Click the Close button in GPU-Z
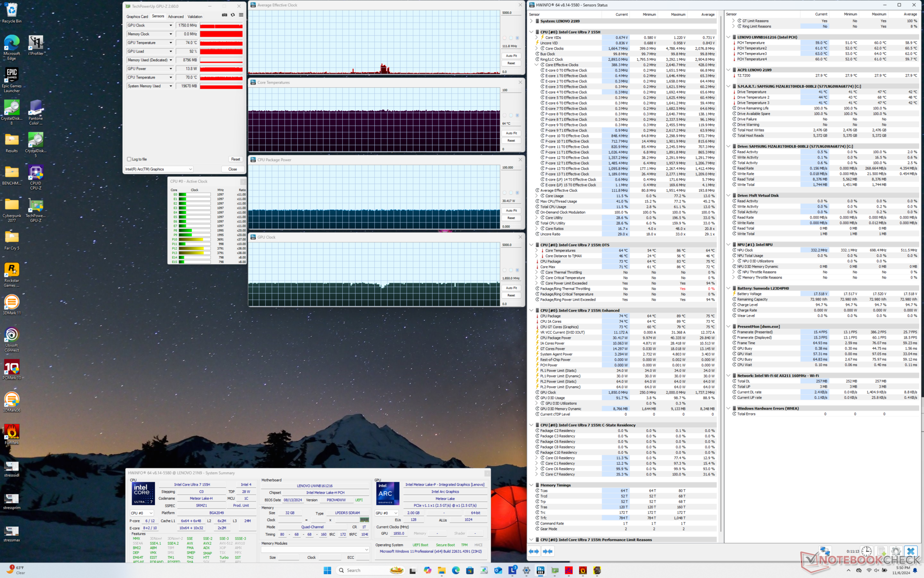This screenshot has height=578, width=924. pyautogui.click(x=232, y=169)
